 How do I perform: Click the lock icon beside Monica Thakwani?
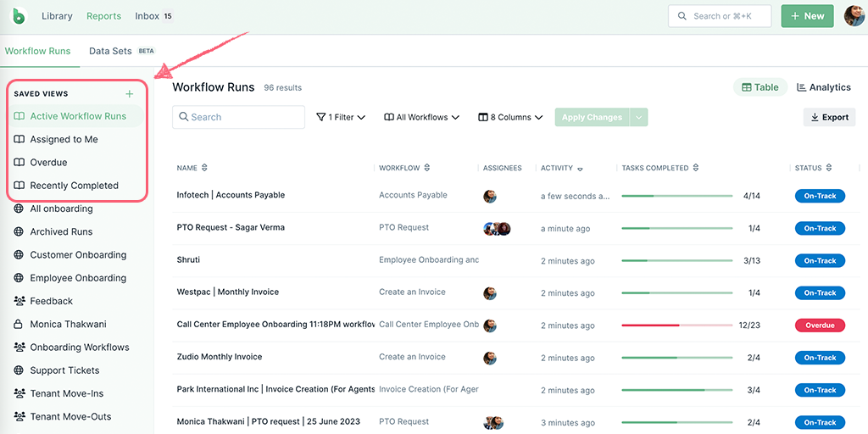[19, 325]
